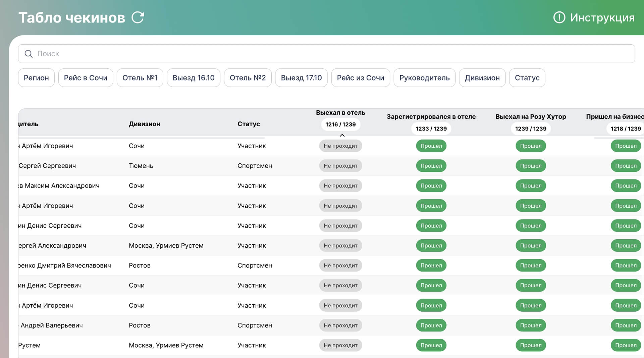Click the exclamation icon beside Инструкция
Viewport: 644px width, 358px height.
[x=559, y=17]
